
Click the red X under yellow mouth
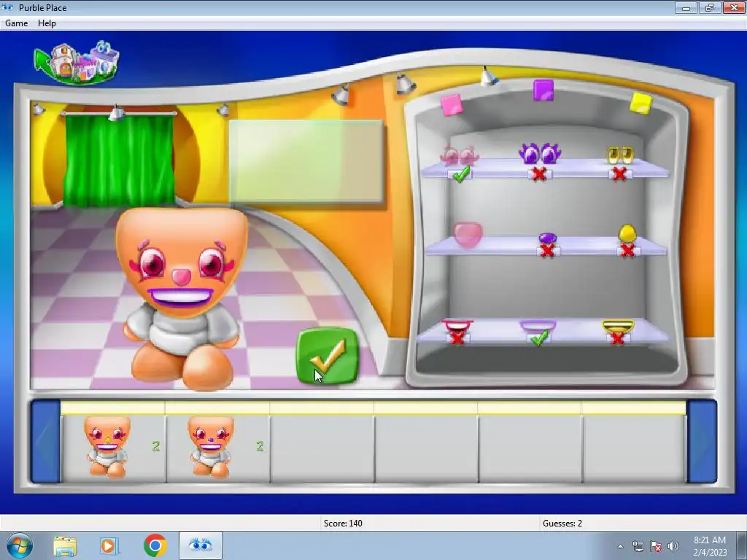click(617, 338)
